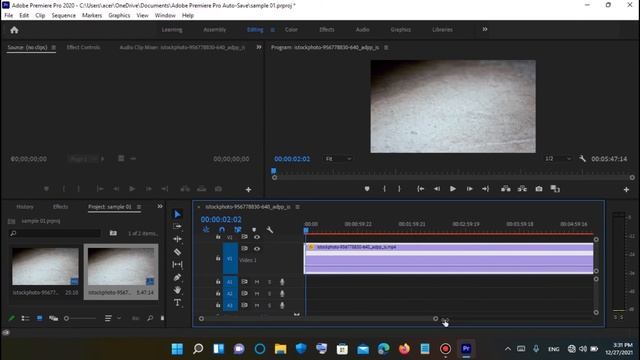
Task: Open the playback resolution 1/2 dropdown
Action: tap(558, 159)
